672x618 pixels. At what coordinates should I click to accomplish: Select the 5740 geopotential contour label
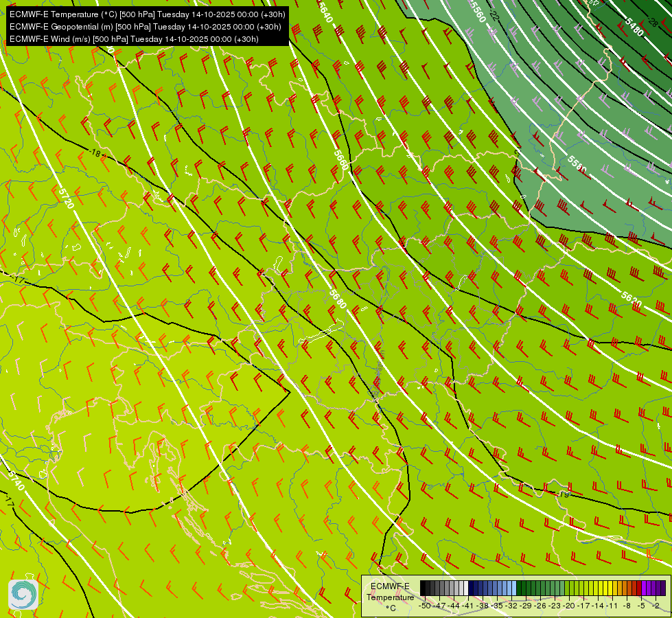click(x=16, y=481)
